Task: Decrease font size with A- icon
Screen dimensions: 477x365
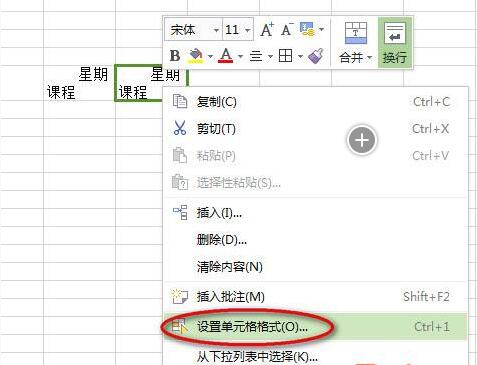Action: (x=287, y=30)
